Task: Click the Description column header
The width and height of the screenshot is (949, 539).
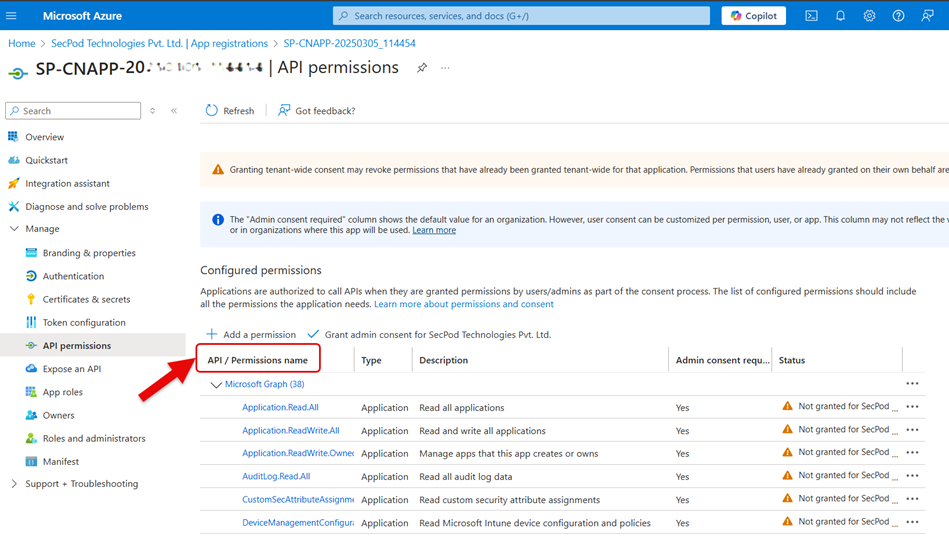Action: click(x=444, y=361)
